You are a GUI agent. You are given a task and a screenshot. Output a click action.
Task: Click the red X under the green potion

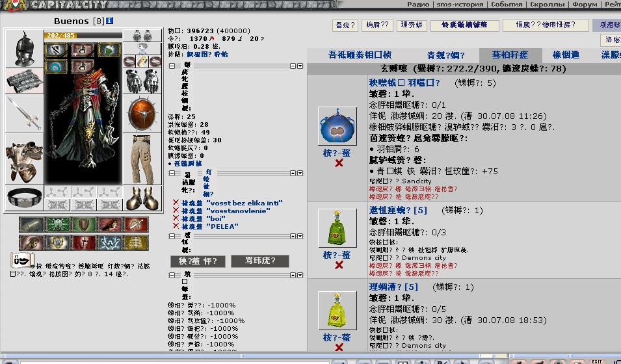tap(339, 265)
